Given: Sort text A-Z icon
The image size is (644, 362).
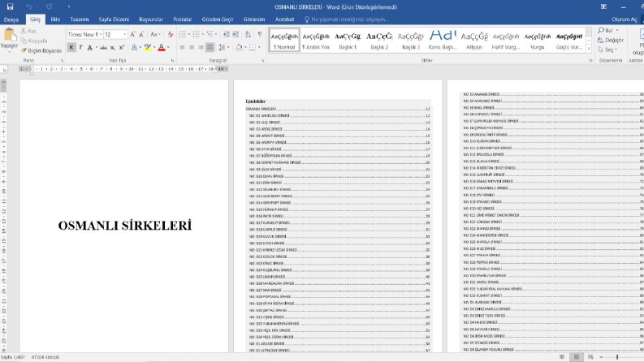Looking at the screenshot, I should tap(248, 34).
